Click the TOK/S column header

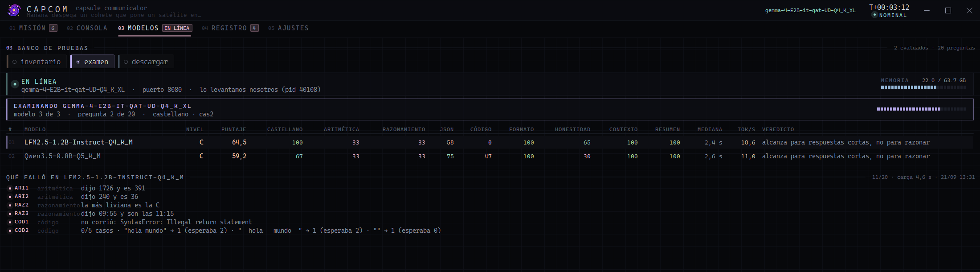point(747,129)
